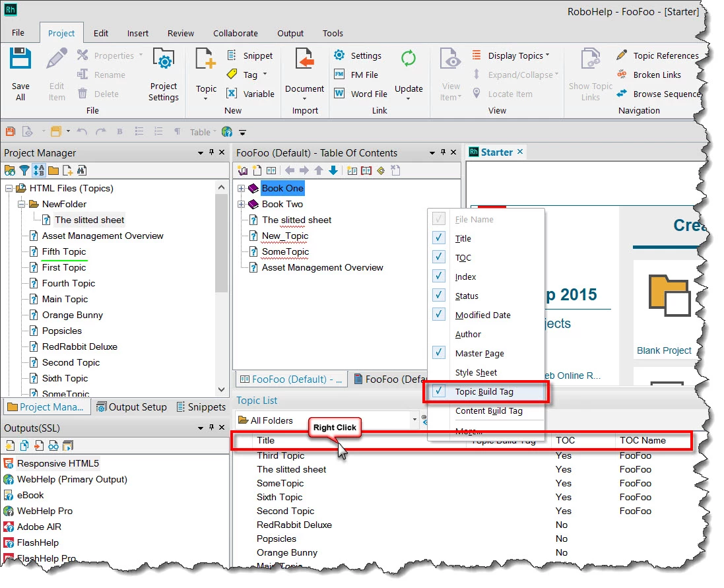Viewport: 724px width, 588px height.
Task: Open Outputs(SSL) panel options arrow
Action: tap(201, 428)
